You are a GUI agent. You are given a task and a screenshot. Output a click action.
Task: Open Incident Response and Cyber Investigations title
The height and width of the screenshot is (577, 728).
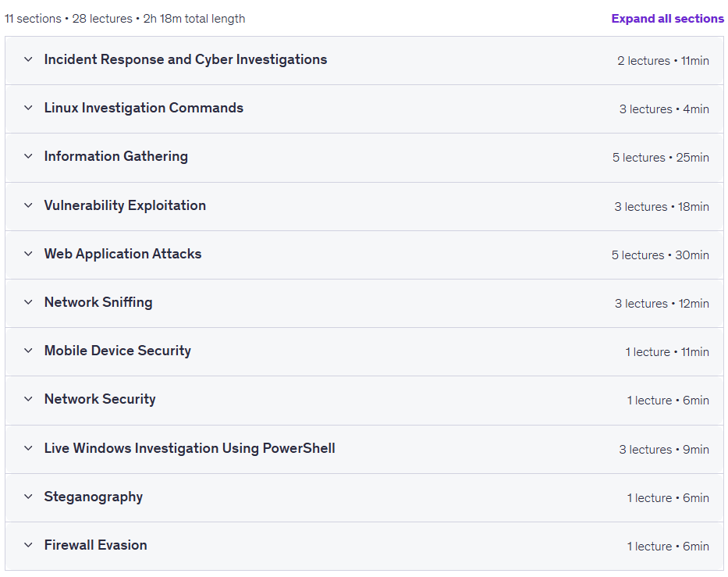coord(186,59)
